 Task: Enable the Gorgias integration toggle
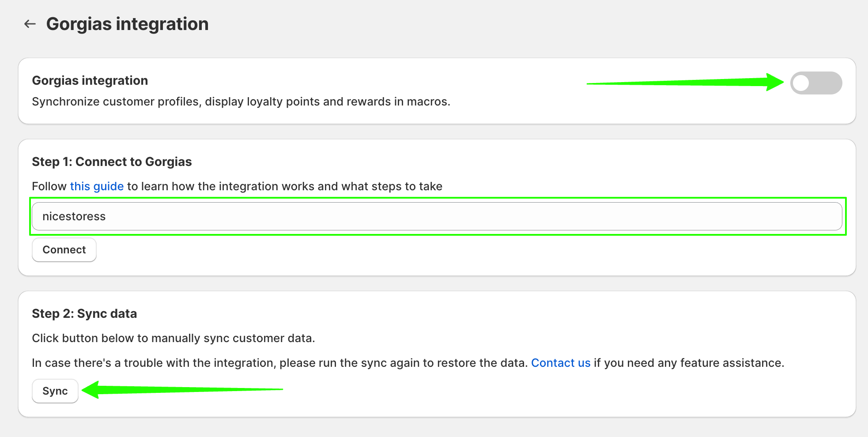816,83
